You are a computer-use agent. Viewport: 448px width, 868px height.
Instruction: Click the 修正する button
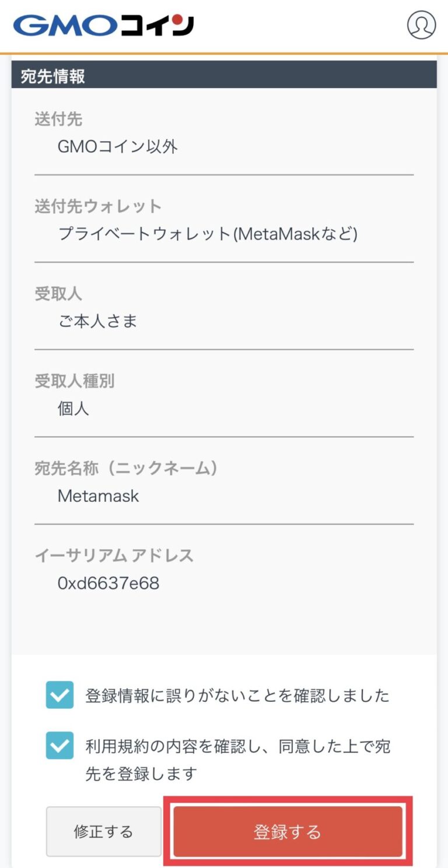[x=103, y=831]
